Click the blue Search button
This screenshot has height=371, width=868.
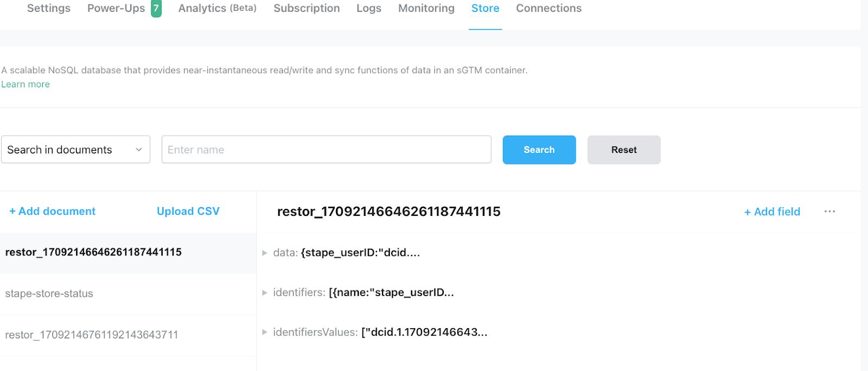tap(539, 150)
